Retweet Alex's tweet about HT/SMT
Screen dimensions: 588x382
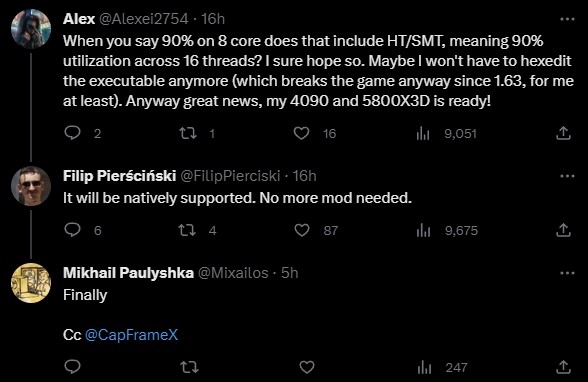click(188, 133)
